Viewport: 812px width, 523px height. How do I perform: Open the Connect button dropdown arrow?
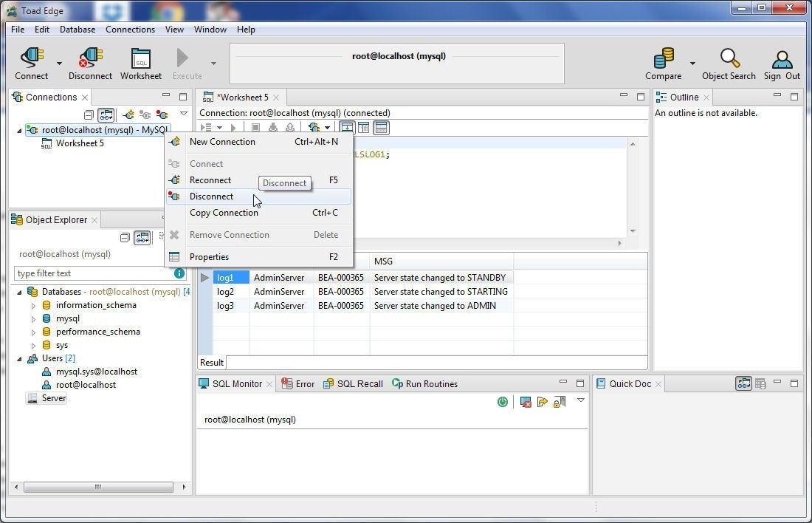coord(59,64)
